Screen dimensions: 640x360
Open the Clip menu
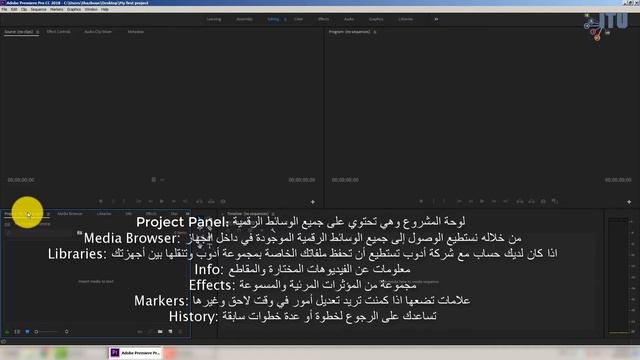24,9
